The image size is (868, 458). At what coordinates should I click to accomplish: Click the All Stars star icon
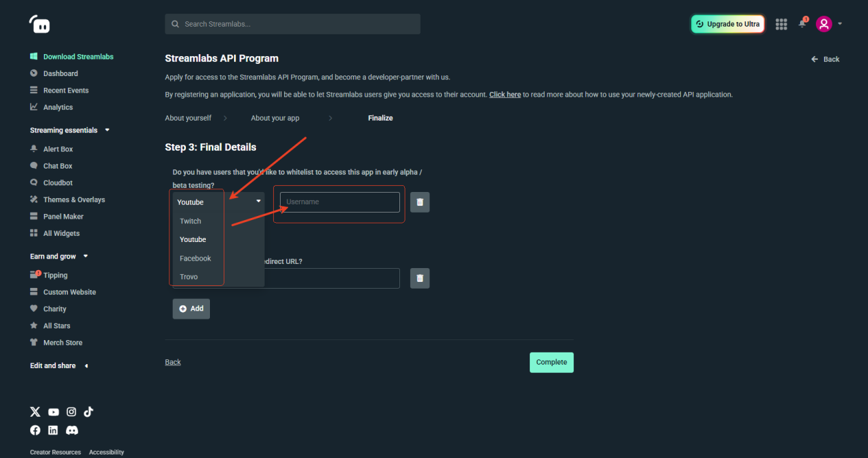coord(34,326)
